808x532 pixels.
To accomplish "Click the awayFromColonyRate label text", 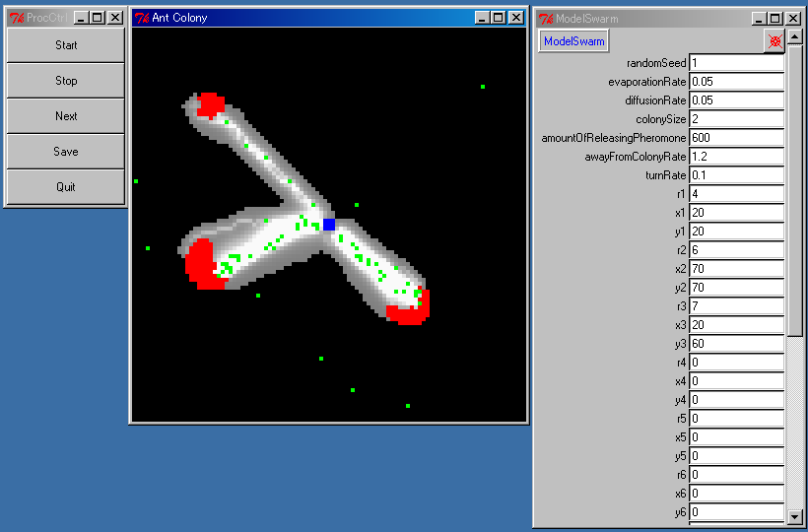I will click(x=636, y=157).
